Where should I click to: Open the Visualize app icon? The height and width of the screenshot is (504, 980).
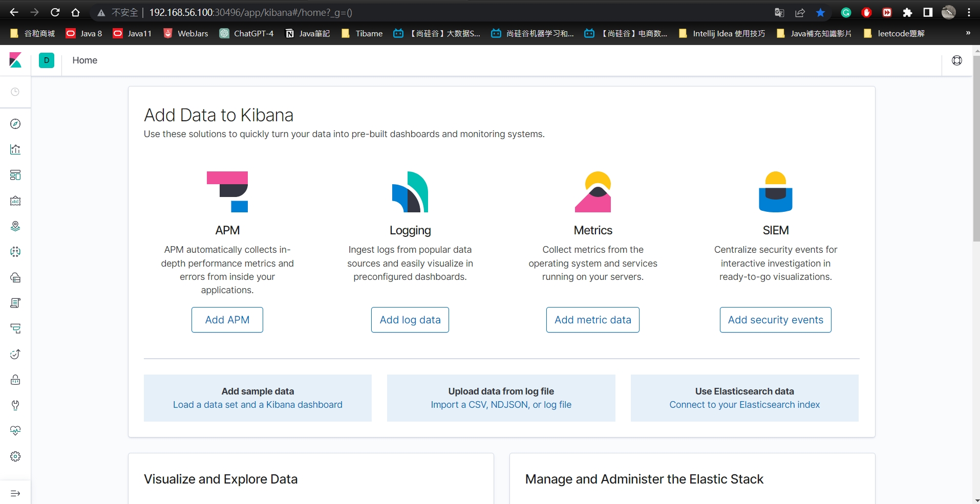tap(15, 149)
